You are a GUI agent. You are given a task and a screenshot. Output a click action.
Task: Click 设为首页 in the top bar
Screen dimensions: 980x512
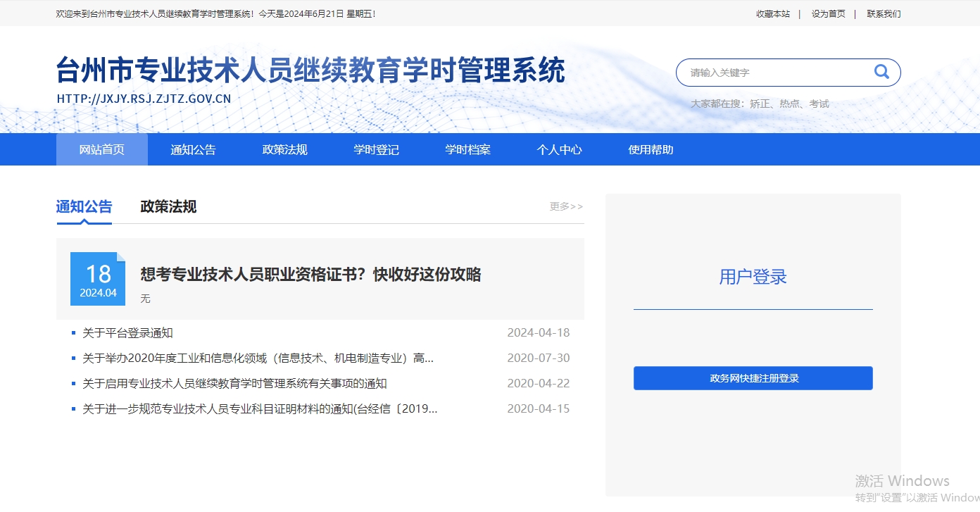pos(828,13)
